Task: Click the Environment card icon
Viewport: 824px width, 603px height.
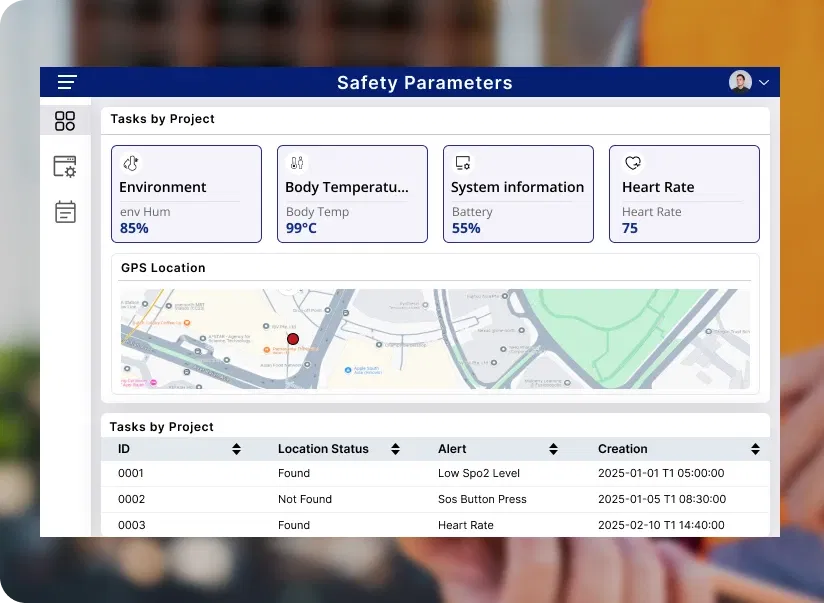Action: click(x=130, y=163)
